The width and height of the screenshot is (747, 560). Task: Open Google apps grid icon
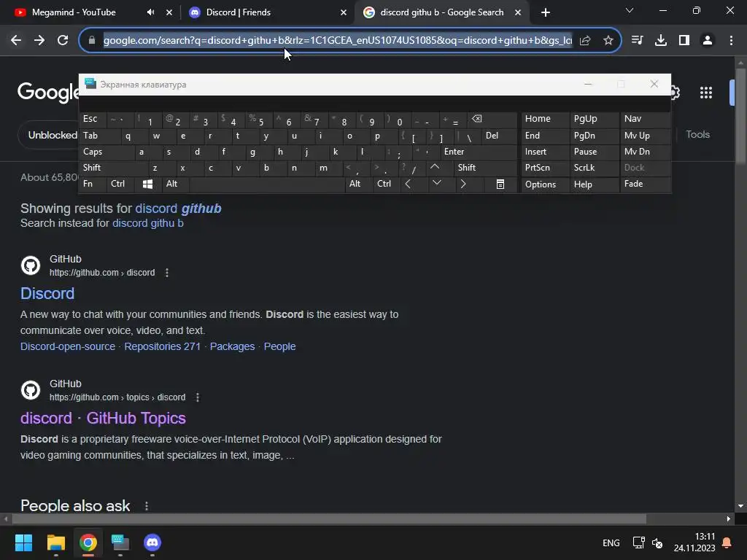coord(706,93)
